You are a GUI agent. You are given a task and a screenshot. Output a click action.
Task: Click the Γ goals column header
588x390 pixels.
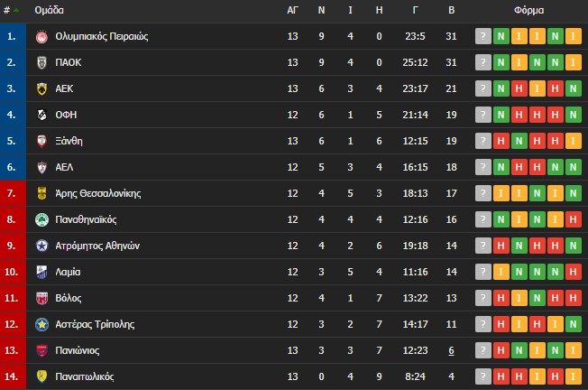(x=415, y=10)
